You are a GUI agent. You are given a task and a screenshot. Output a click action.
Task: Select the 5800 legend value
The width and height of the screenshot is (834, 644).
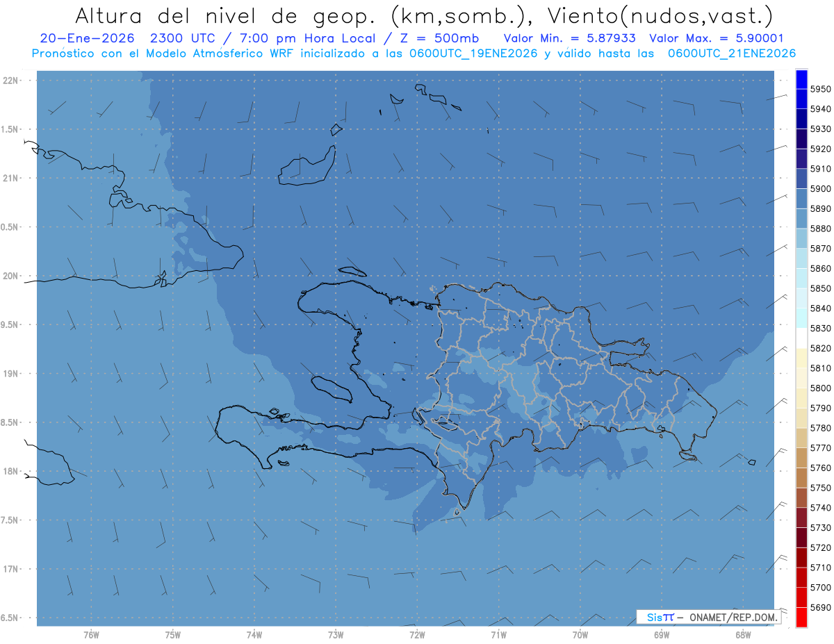(x=820, y=388)
